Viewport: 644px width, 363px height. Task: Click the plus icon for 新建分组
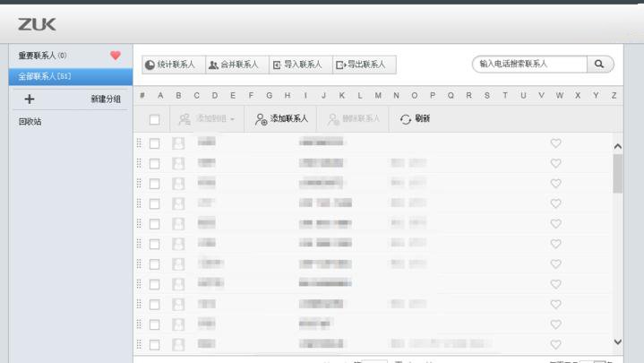[x=30, y=99]
